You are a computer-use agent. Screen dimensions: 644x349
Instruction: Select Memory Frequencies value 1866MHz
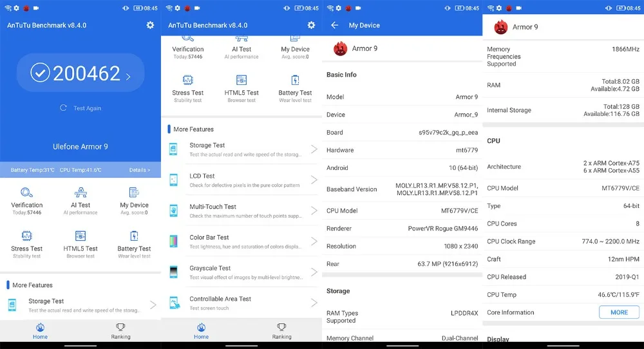[x=625, y=50]
